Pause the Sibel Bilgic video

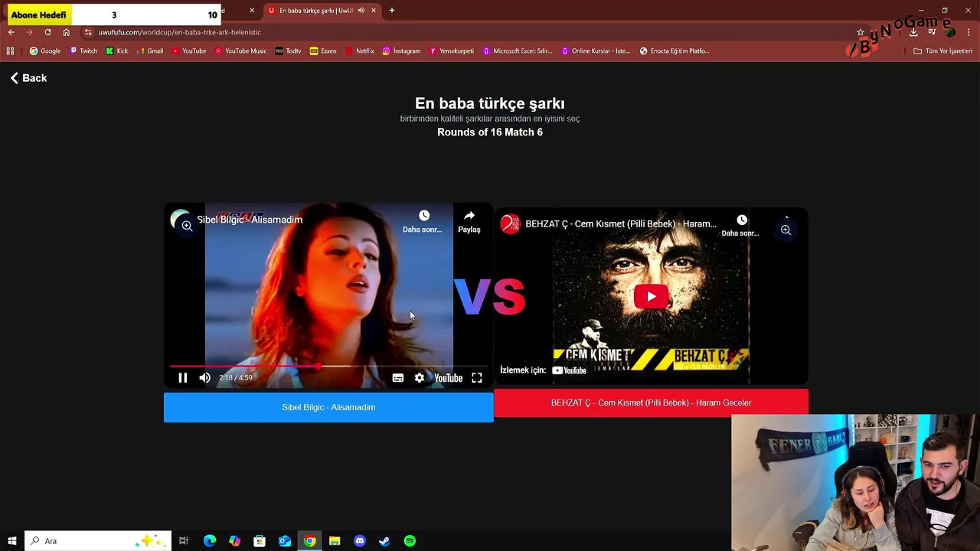coord(182,378)
